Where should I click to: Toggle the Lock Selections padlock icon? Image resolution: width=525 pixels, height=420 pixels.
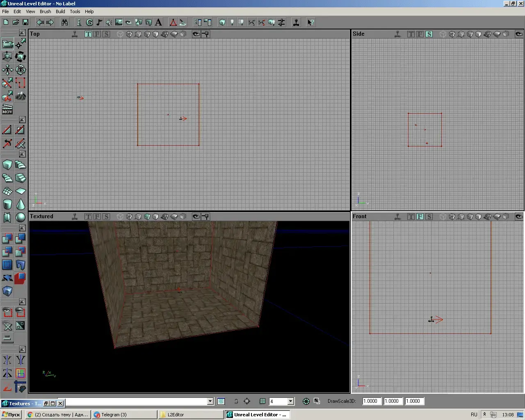coord(236,401)
